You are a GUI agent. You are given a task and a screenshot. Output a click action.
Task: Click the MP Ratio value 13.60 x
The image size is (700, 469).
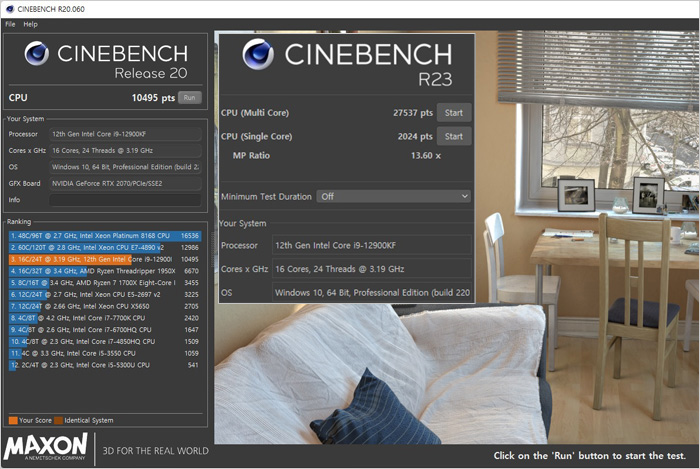pyautogui.click(x=426, y=156)
